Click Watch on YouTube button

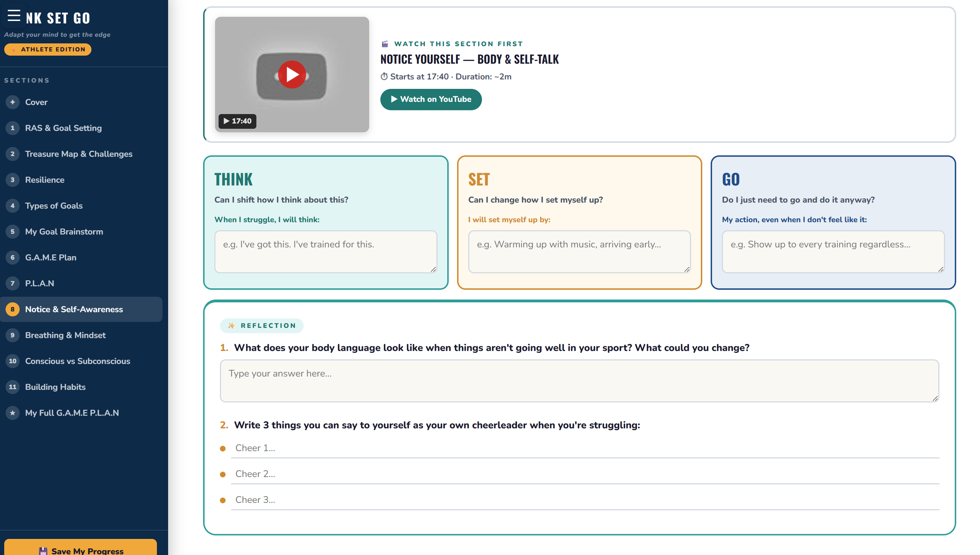431,99
